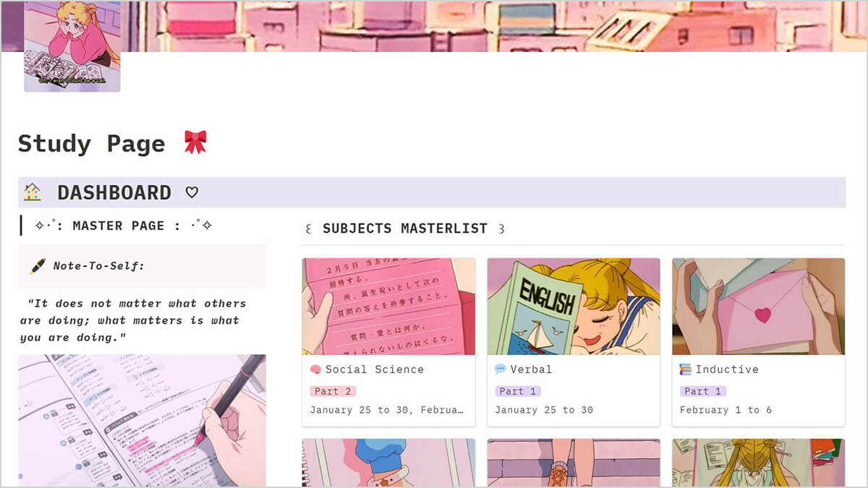Viewport: 868px width, 488px height.
Task: Open the Inductive subject card title
Action: tap(727, 369)
